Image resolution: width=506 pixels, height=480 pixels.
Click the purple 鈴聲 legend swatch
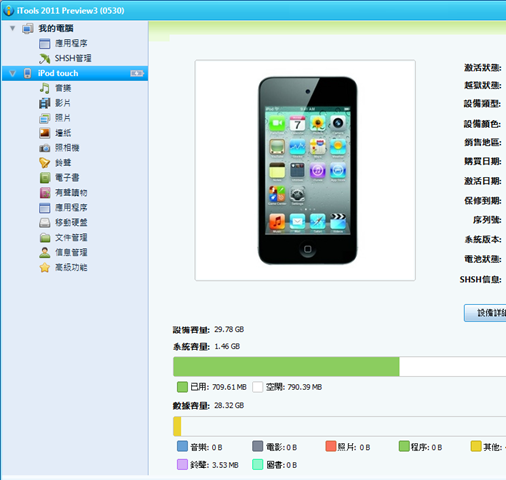coord(182,464)
